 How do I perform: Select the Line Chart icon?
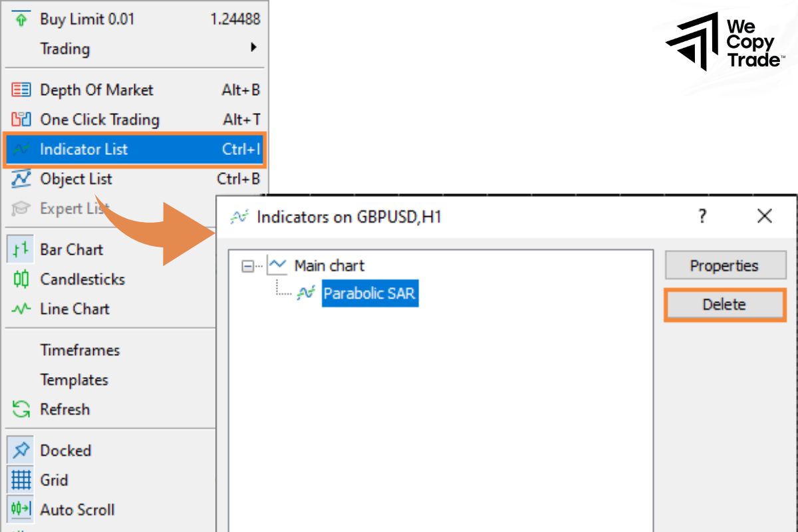point(20,309)
